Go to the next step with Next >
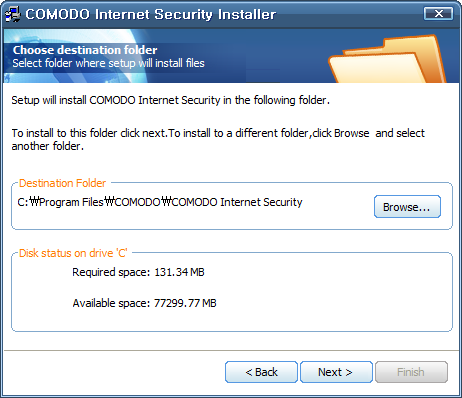The width and height of the screenshot is (462, 398). point(336,372)
